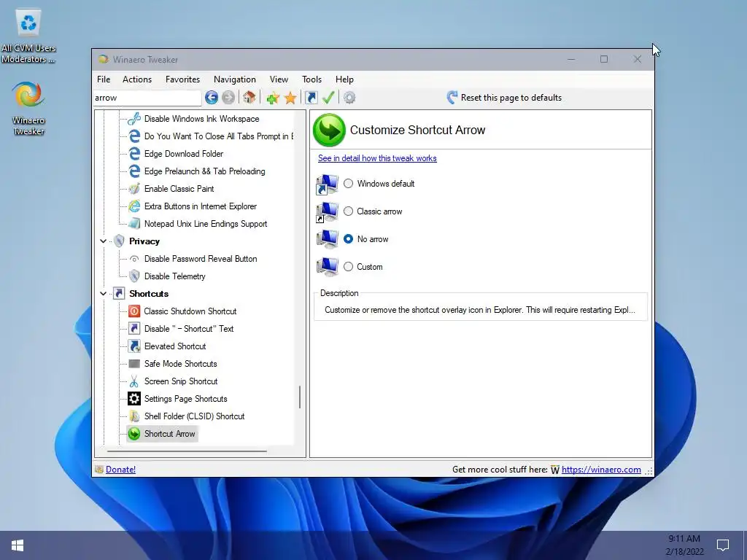Click the search box containing arrow

147,98
